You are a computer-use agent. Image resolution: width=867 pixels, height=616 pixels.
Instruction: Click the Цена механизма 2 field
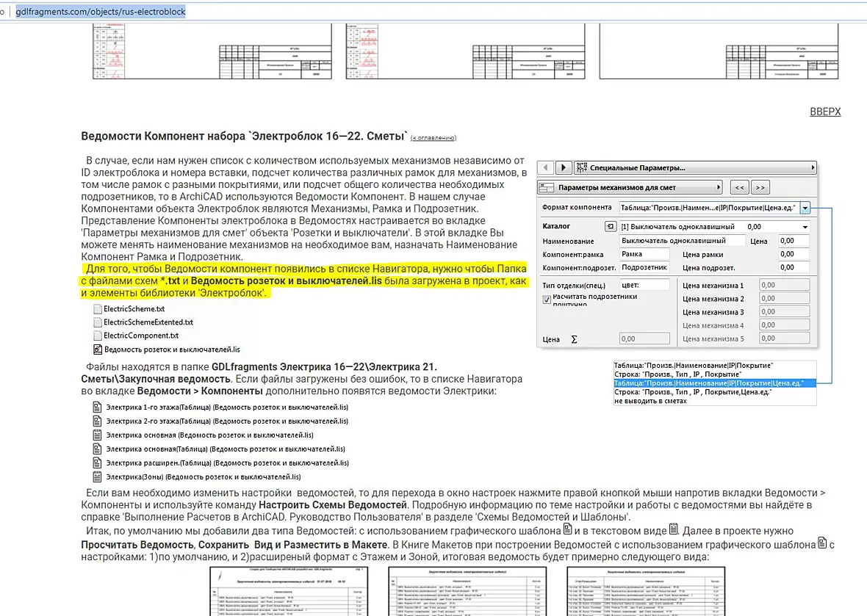click(x=784, y=298)
